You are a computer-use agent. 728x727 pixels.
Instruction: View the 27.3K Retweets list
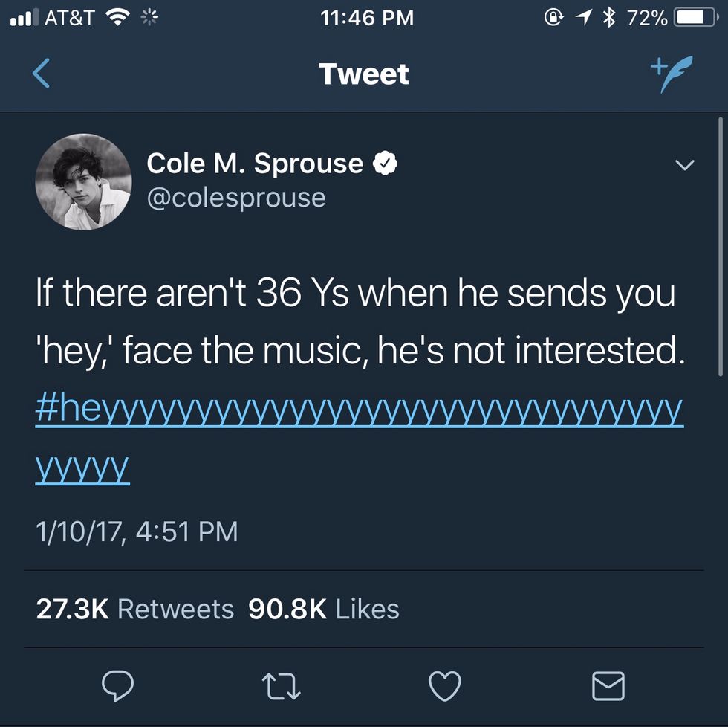coord(134,610)
